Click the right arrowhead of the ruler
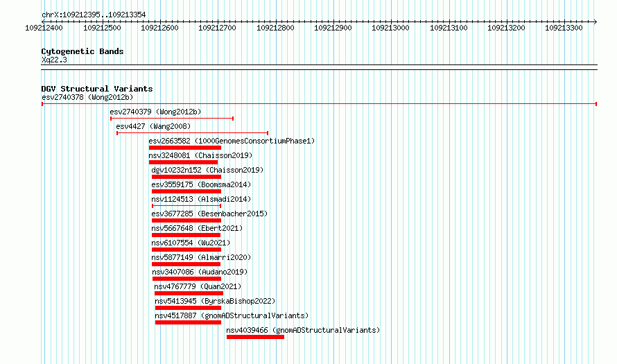The height and width of the screenshot is (364, 617). pyautogui.click(x=596, y=21)
